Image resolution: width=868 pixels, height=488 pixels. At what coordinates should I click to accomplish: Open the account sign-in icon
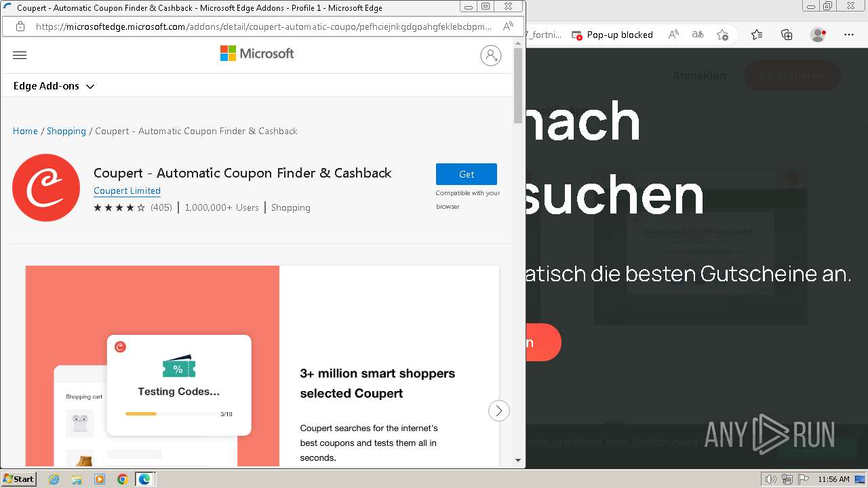(x=491, y=56)
